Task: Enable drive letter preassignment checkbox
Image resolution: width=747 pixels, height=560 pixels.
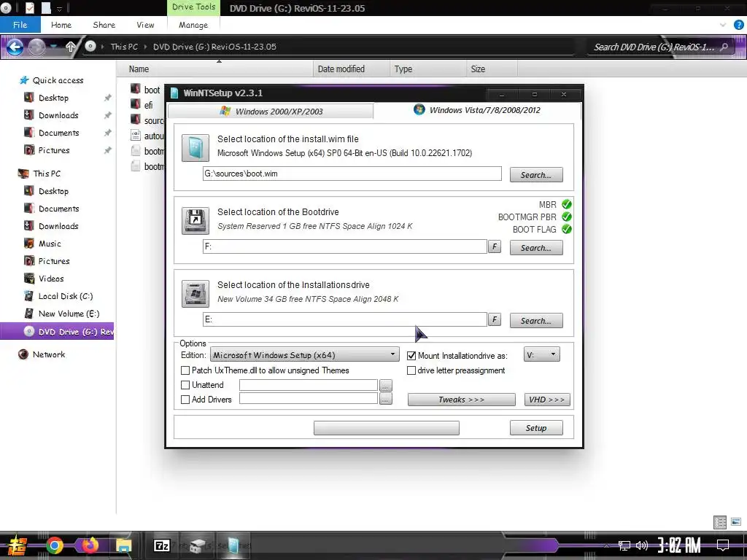Action: tap(411, 370)
